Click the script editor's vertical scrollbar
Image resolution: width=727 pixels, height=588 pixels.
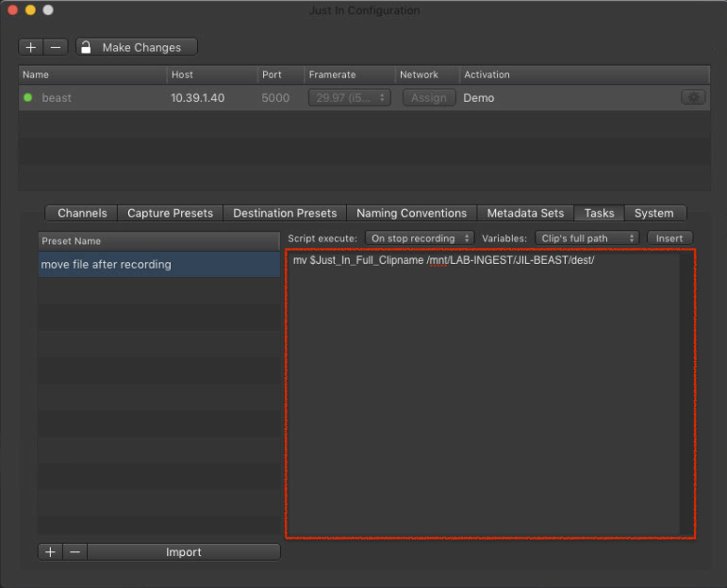tap(686, 394)
